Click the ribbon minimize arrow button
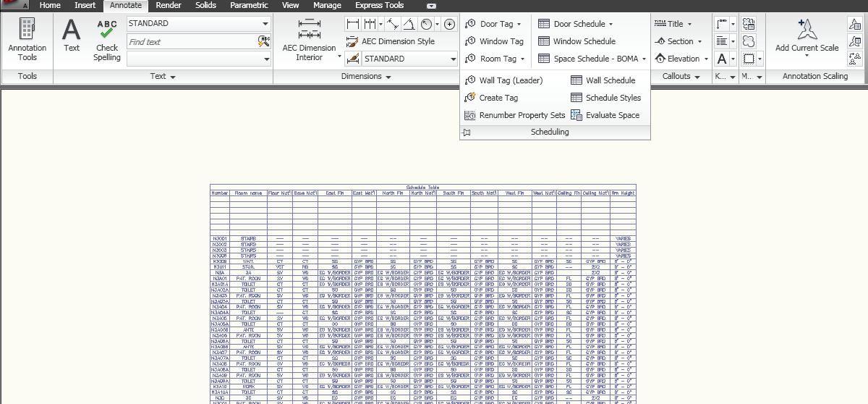Screen dimensions: 868x404 (431, 6)
